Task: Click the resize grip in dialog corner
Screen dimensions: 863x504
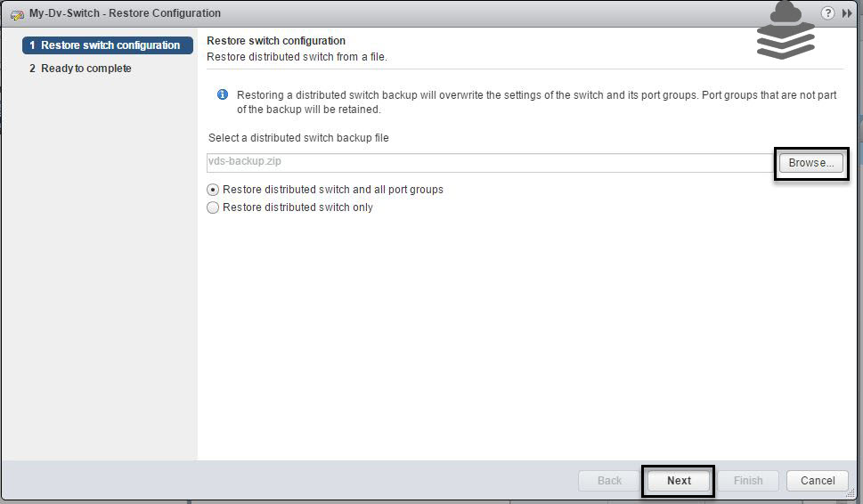Action: click(851, 493)
